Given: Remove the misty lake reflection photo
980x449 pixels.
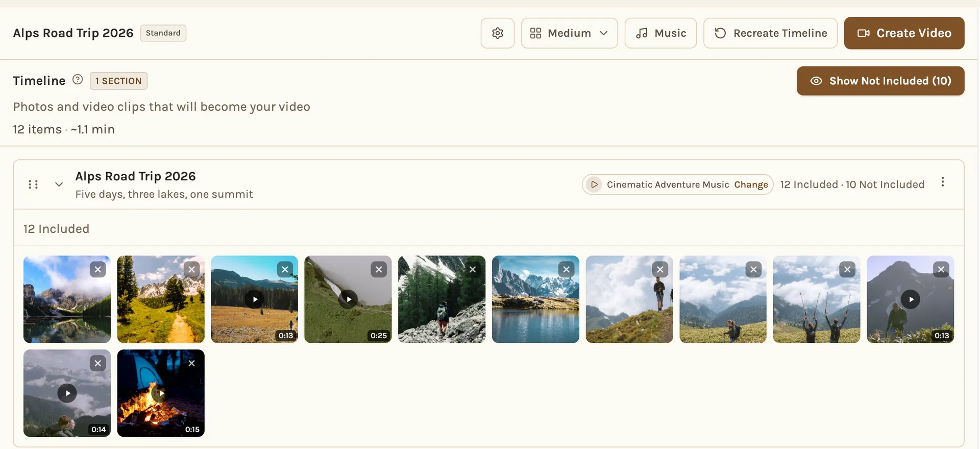Looking at the screenshot, I should click(x=98, y=269).
